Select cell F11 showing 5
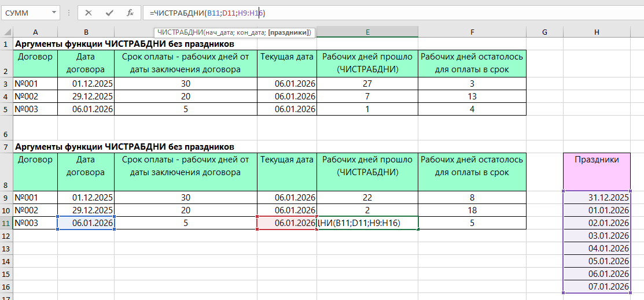 (472, 223)
